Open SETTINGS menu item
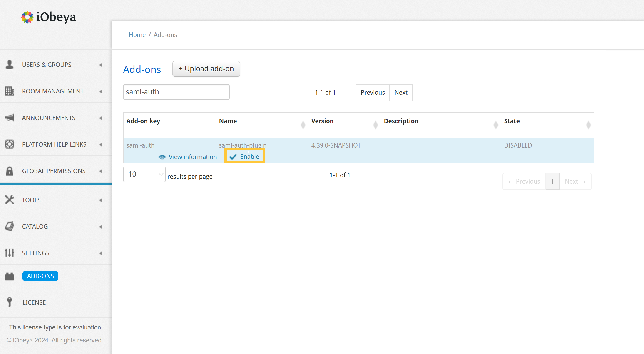The width and height of the screenshot is (644, 354). tap(35, 253)
